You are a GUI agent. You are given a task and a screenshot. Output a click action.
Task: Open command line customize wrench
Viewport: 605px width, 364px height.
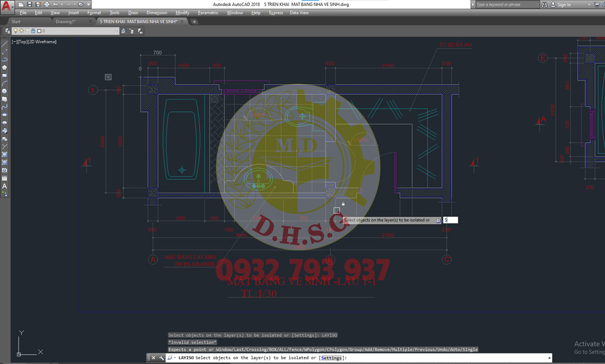(161, 358)
